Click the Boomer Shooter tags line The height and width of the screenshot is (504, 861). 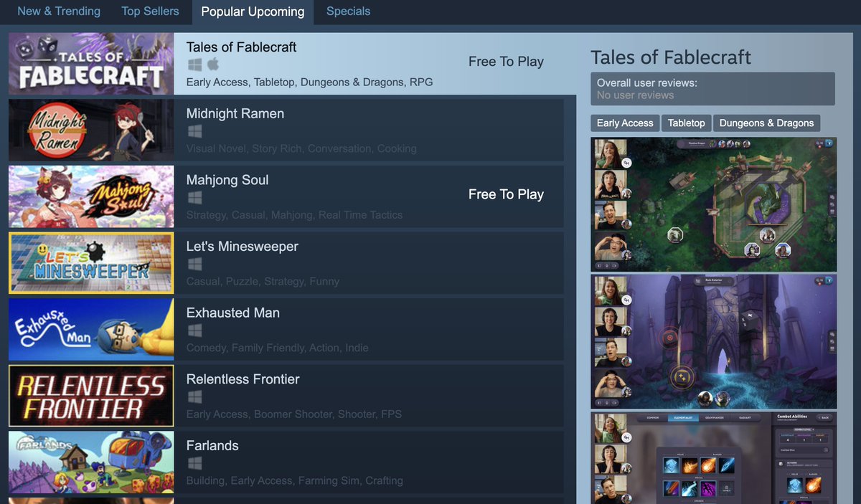(294, 414)
